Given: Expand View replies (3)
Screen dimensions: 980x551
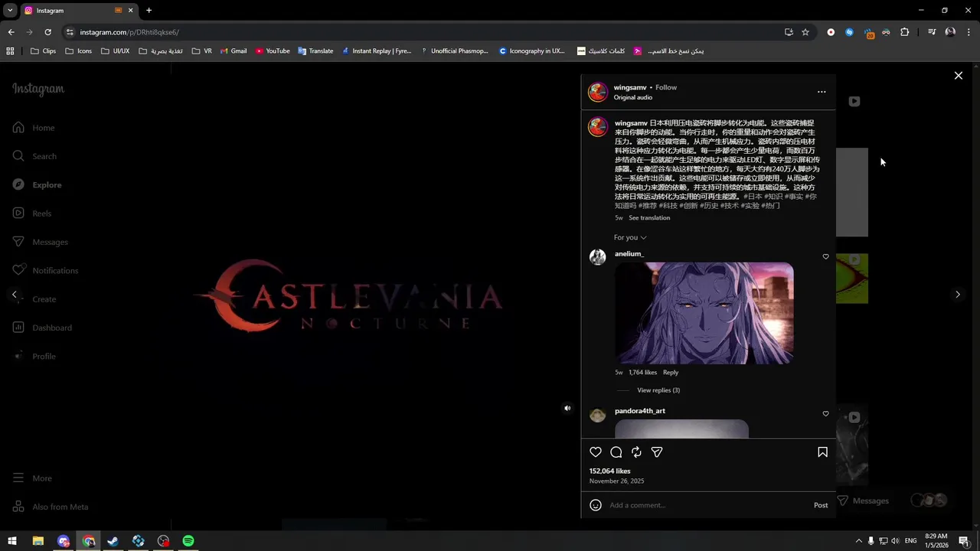Looking at the screenshot, I should coord(658,390).
